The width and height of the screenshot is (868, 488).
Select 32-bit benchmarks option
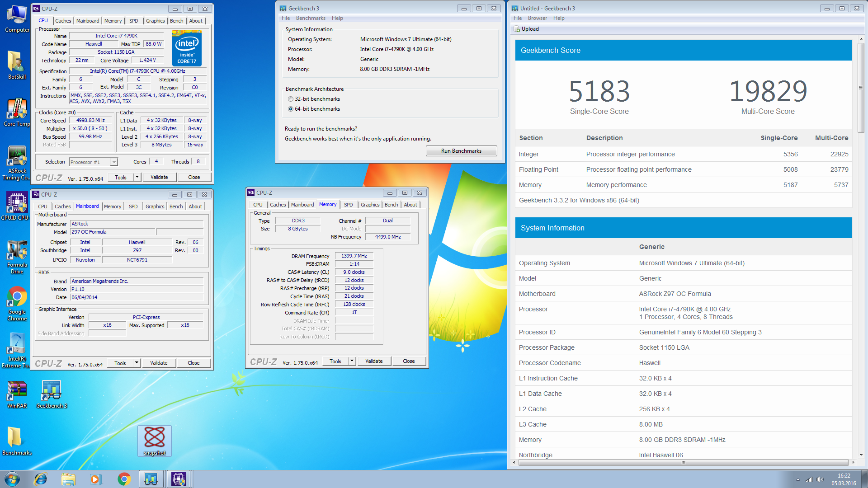pyautogui.click(x=291, y=99)
